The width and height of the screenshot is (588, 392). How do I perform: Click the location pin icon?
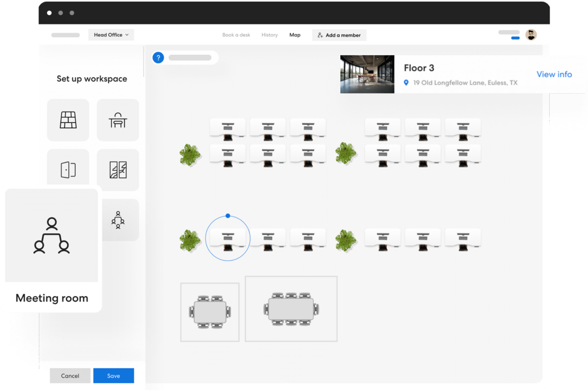pos(406,83)
